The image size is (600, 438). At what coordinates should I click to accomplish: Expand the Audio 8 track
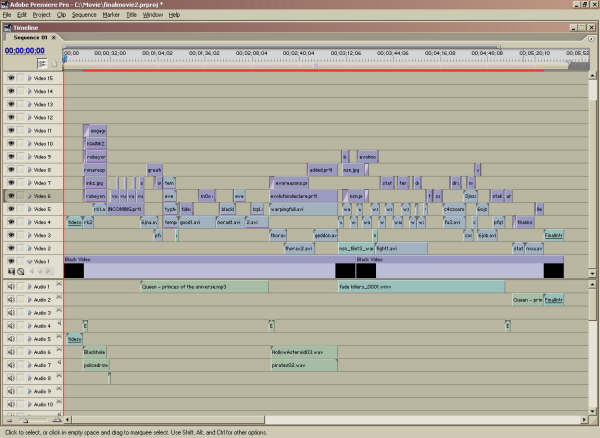tap(29, 378)
